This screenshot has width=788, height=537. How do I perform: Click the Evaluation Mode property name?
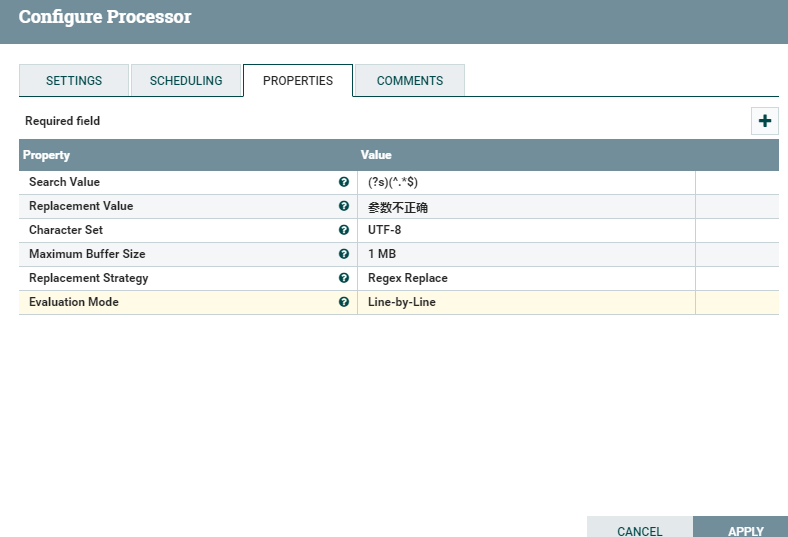tap(74, 302)
